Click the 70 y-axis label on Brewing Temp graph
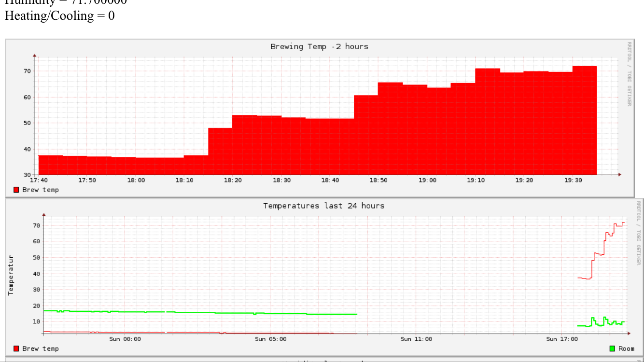This screenshot has height=362, width=644. point(27,71)
